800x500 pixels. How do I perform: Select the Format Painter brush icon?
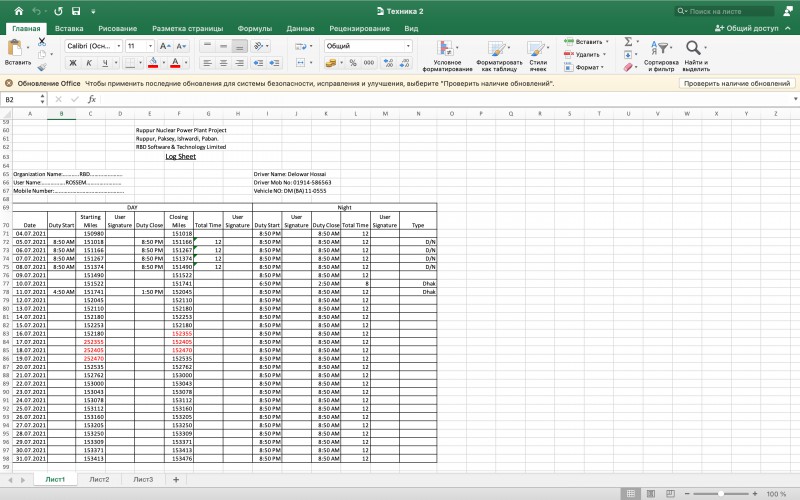click(x=42, y=67)
